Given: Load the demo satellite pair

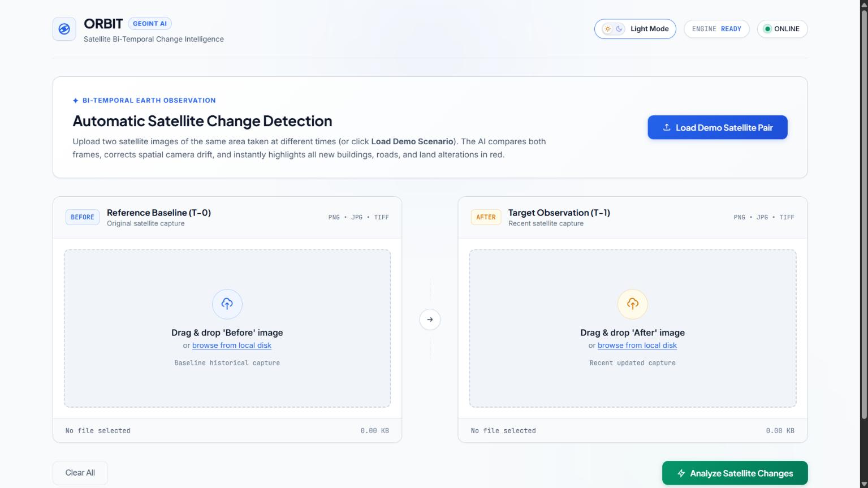Looking at the screenshot, I should 718,127.
